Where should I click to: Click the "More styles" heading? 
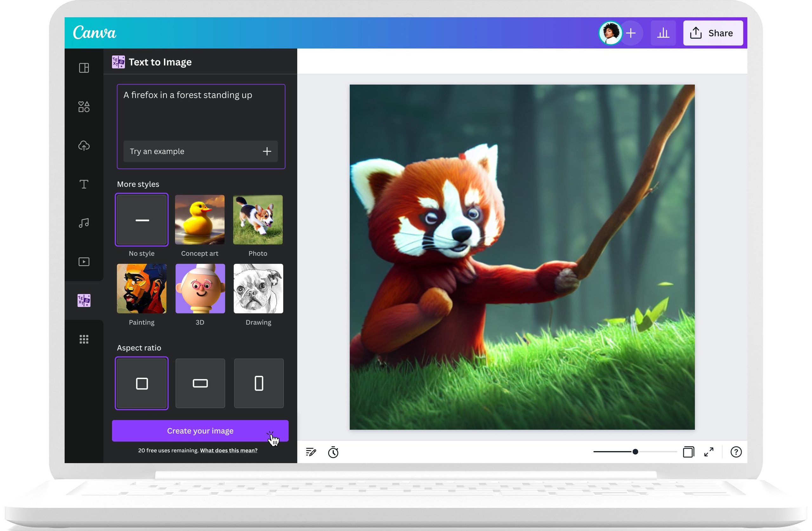(x=138, y=184)
